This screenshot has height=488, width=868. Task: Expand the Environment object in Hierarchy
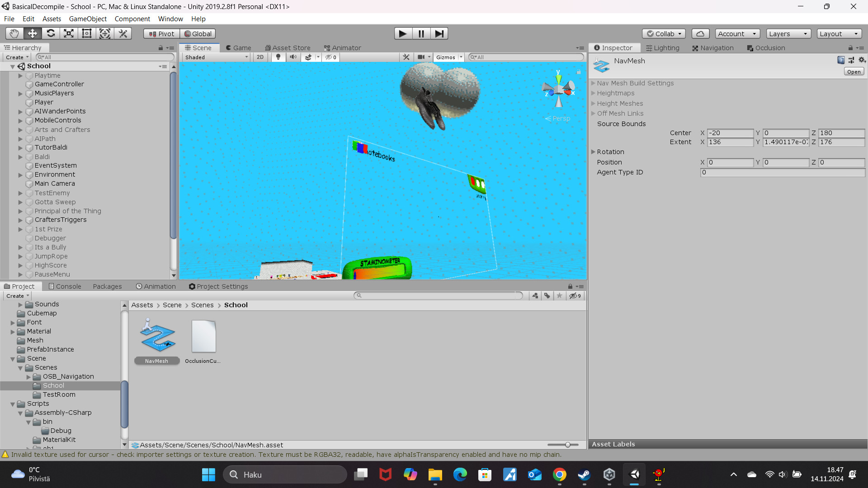(20, 174)
